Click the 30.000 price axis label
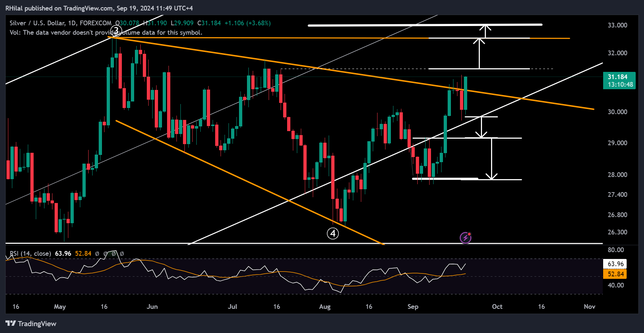This screenshot has width=644, height=333. pyautogui.click(x=617, y=112)
